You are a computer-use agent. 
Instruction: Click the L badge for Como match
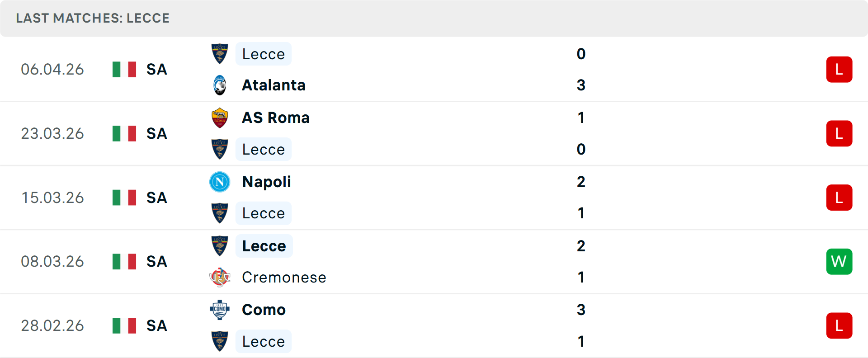tap(839, 325)
